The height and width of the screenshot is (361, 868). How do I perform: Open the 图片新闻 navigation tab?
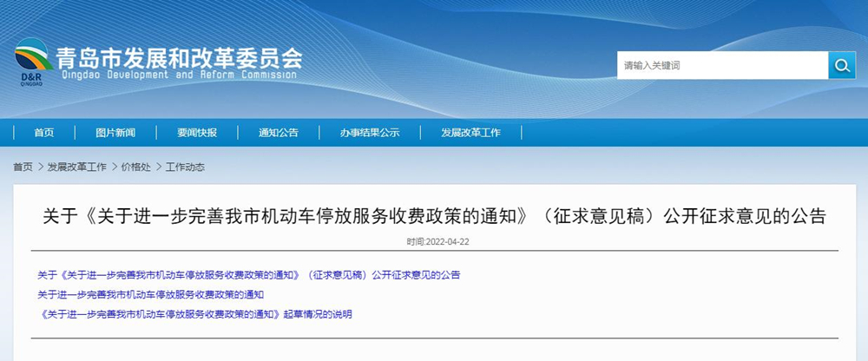[x=115, y=133]
